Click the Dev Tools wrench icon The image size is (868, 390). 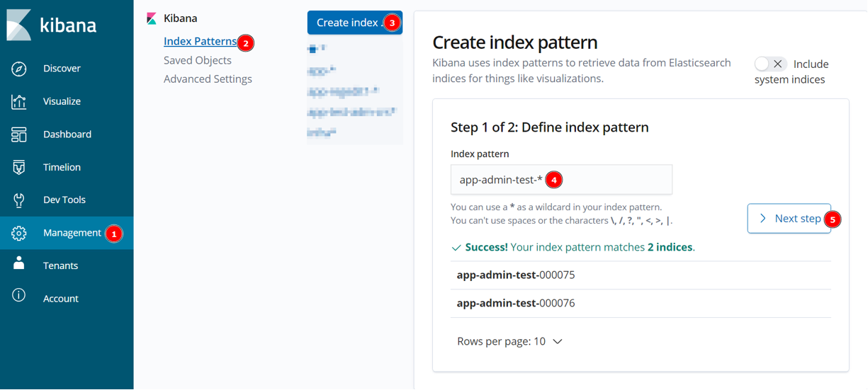[19, 200]
